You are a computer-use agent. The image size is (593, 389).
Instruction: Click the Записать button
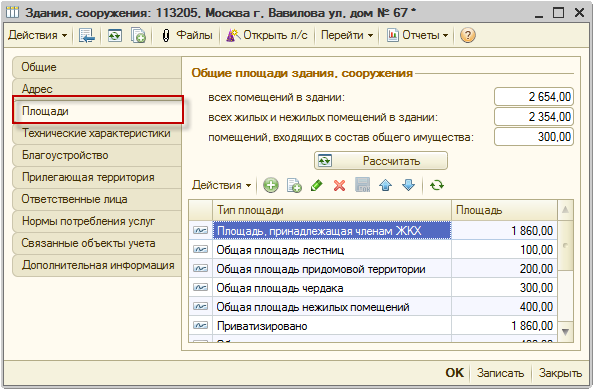pos(500,373)
